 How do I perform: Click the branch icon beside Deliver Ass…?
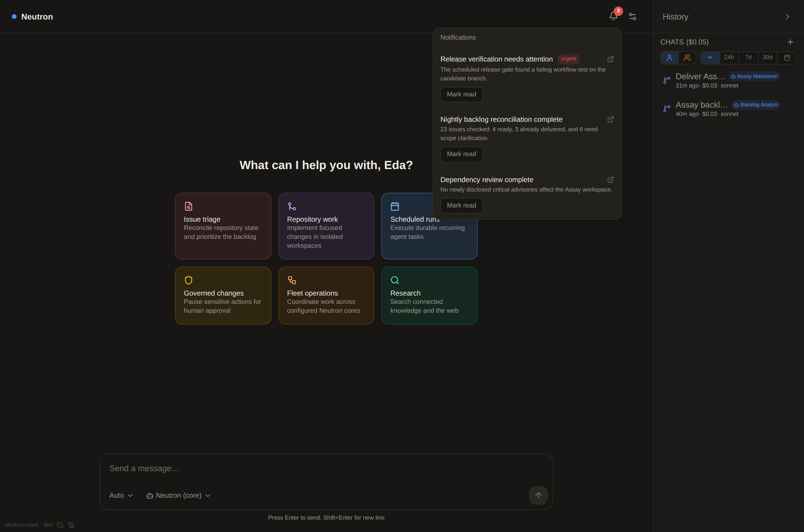pyautogui.click(x=667, y=80)
